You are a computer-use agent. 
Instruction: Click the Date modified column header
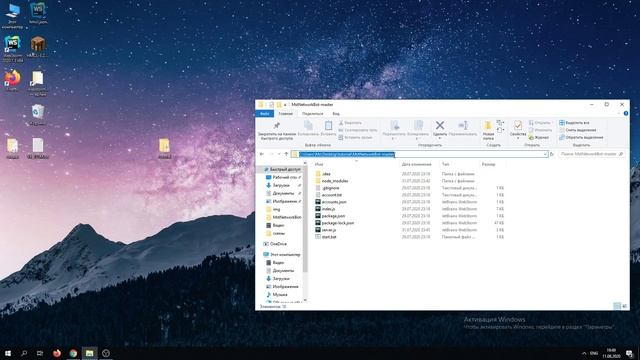[416, 164]
